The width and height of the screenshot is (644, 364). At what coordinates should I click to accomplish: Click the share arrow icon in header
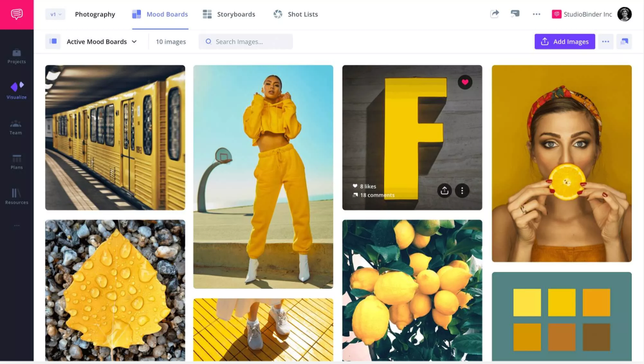tap(494, 14)
